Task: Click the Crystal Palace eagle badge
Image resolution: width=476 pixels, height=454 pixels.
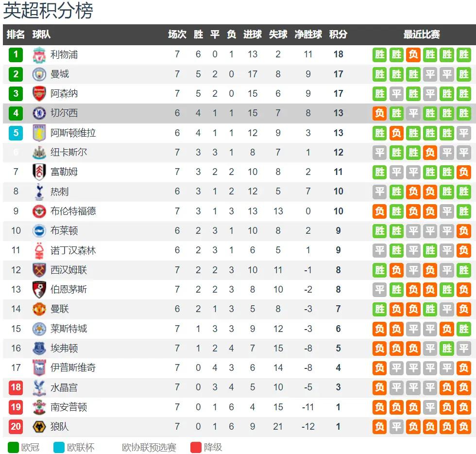Action: pyautogui.click(x=39, y=387)
